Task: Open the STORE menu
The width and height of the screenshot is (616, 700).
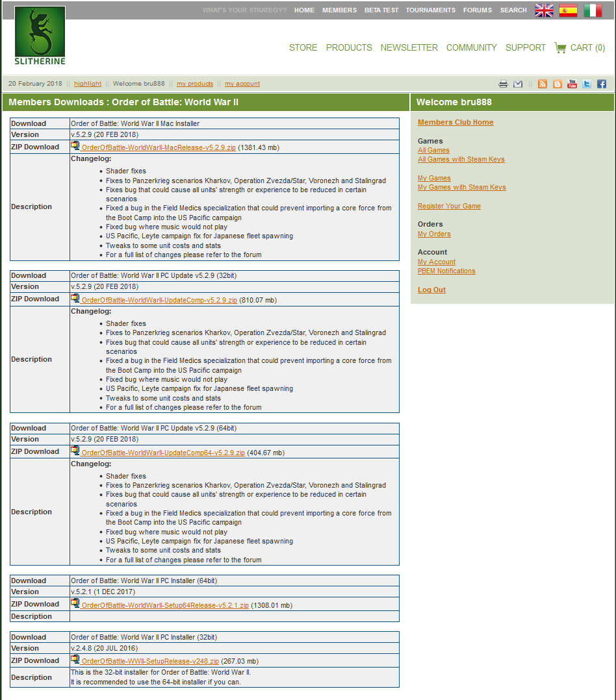Action: click(303, 48)
